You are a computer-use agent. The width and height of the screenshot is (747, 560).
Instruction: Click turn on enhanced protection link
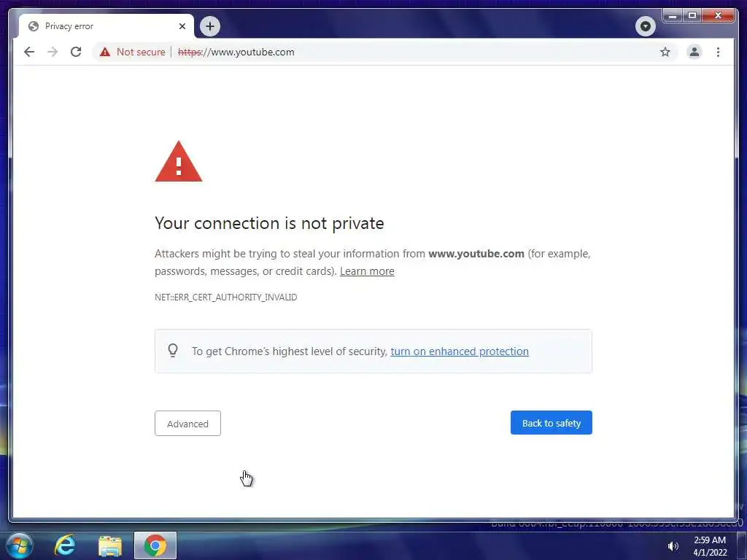click(x=460, y=351)
